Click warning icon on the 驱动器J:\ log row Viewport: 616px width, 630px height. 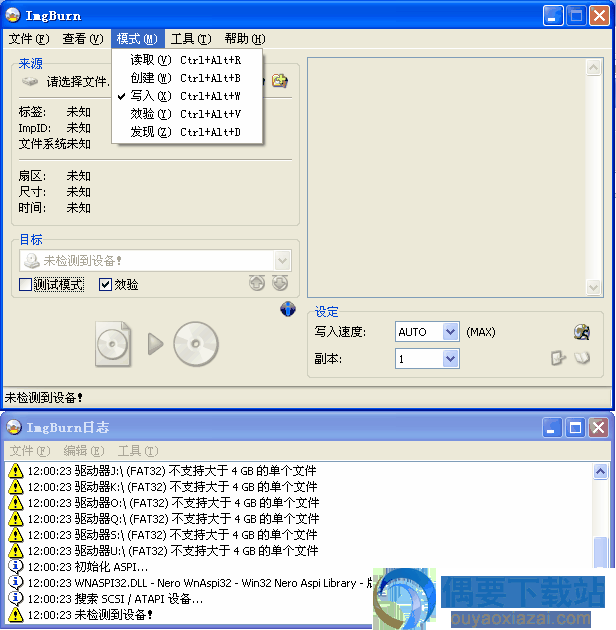click(x=16, y=470)
